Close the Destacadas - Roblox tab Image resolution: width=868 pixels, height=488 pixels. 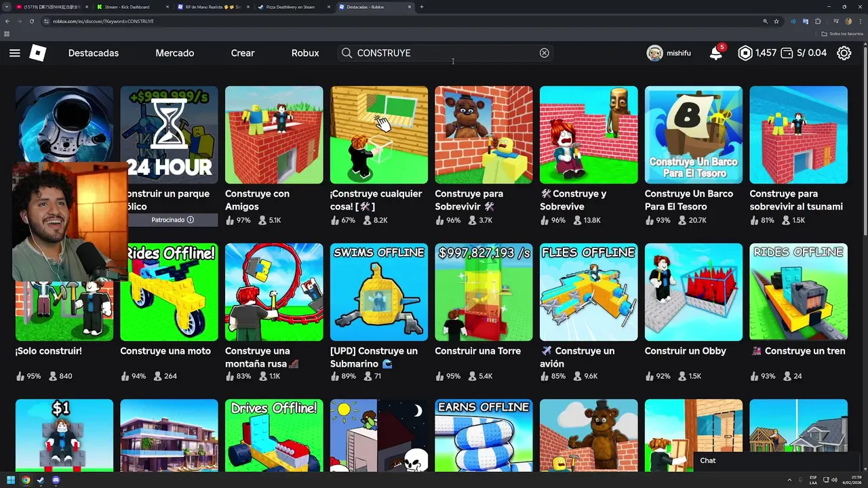tap(410, 7)
